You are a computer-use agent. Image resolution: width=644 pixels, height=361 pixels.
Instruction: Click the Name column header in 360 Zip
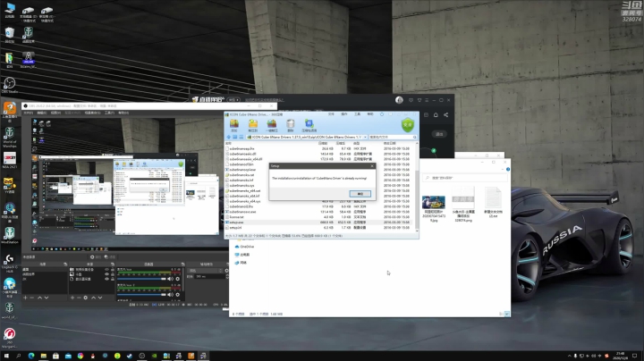click(228, 143)
